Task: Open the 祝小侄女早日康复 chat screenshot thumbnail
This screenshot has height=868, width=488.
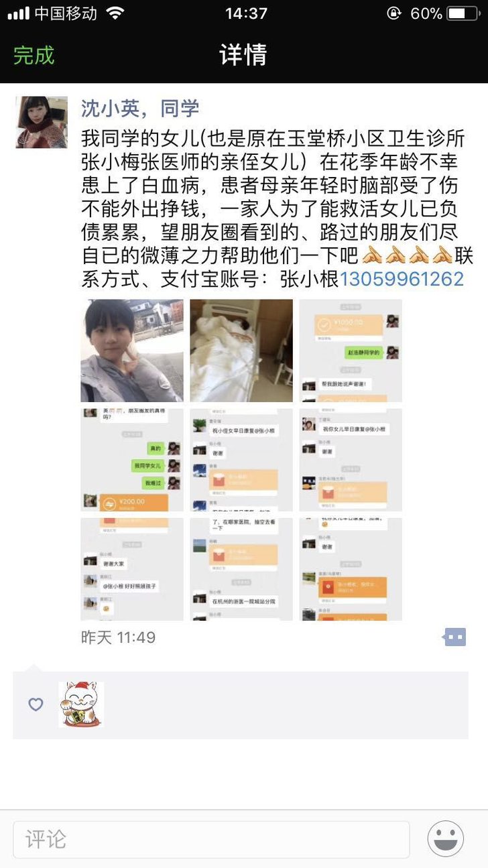Action: pos(241,460)
